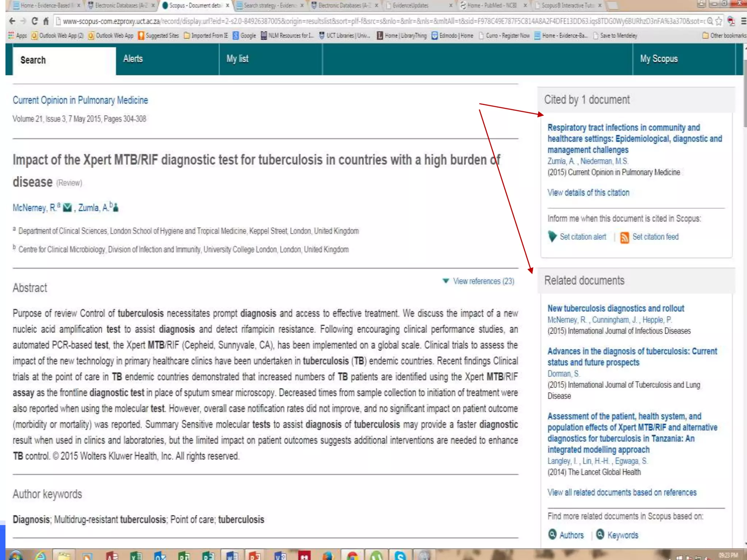Open the Current Opinion in Pulmonary Medicine link

click(80, 100)
